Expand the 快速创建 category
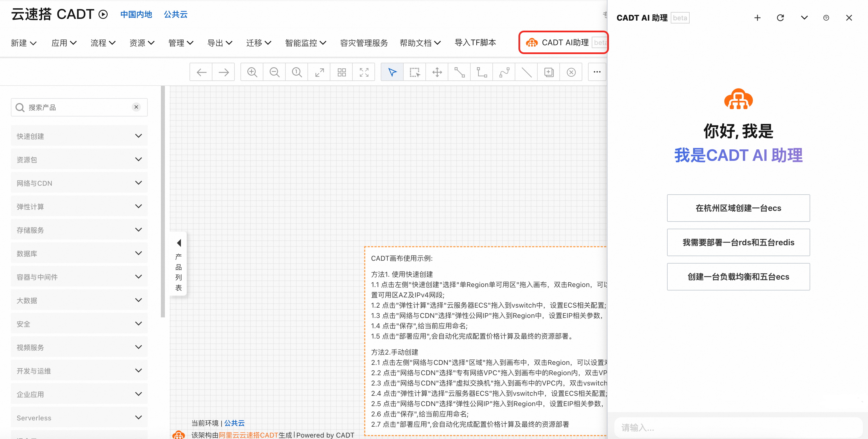 point(79,136)
